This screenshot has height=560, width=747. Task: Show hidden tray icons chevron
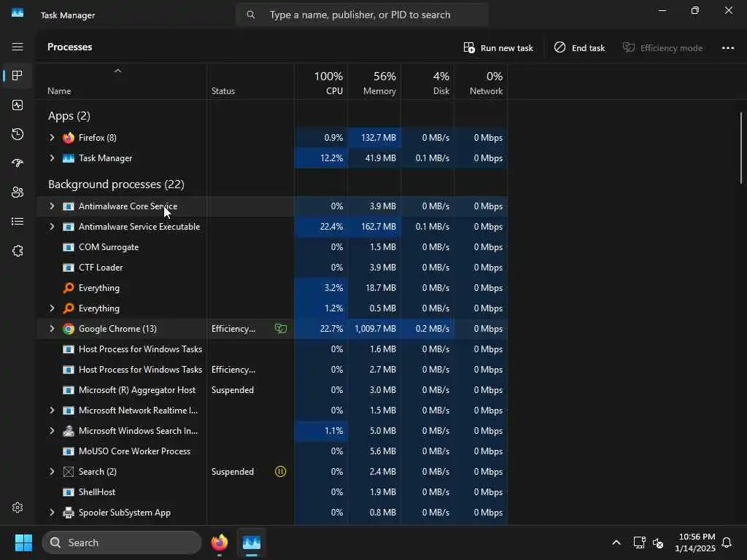[616, 542]
